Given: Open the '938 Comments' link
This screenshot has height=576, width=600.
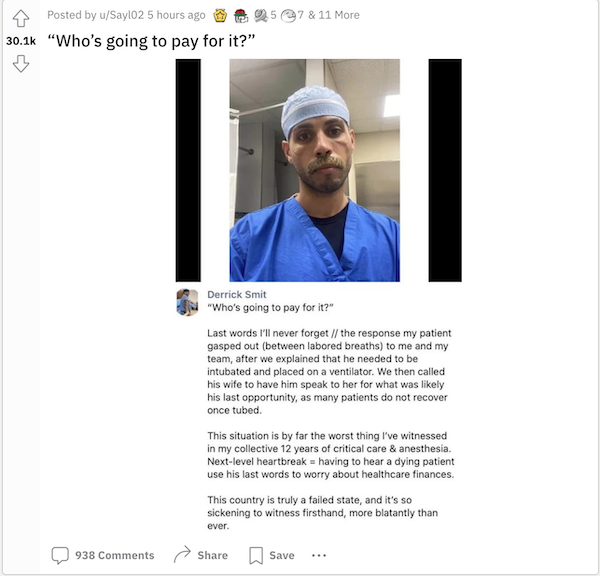Looking at the screenshot, I should (114, 555).
